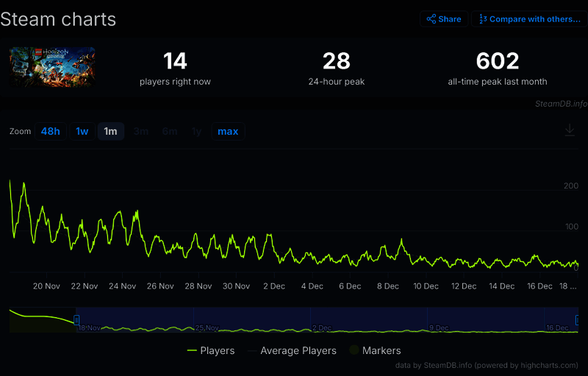This screenshot has height=376, width=588.
Task: Open the LEGO Horizon game thumbnail
Action: coord(51,67)
